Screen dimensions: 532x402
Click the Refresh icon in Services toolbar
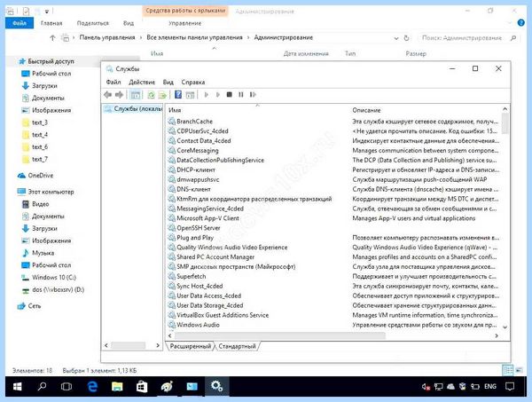[151, 95]
